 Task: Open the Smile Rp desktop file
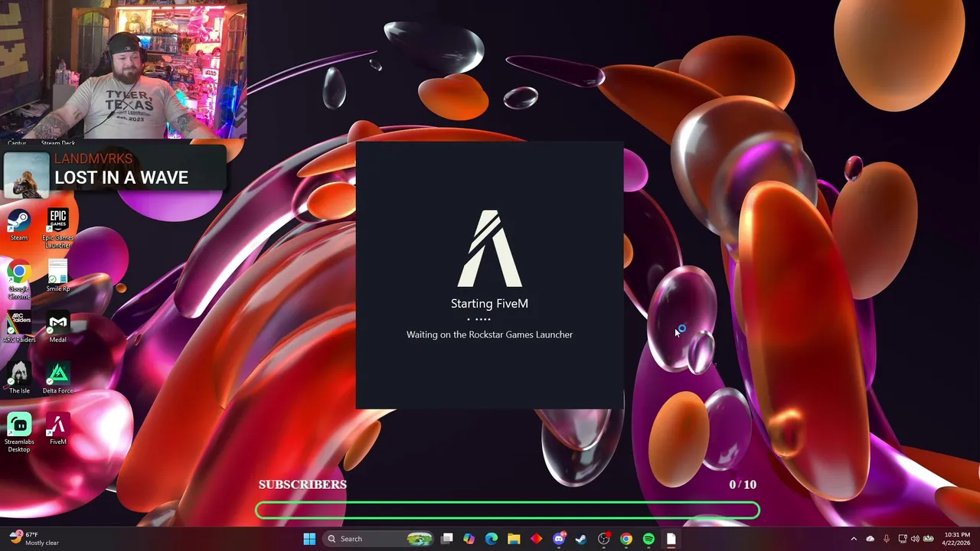[x=57, y=275]
